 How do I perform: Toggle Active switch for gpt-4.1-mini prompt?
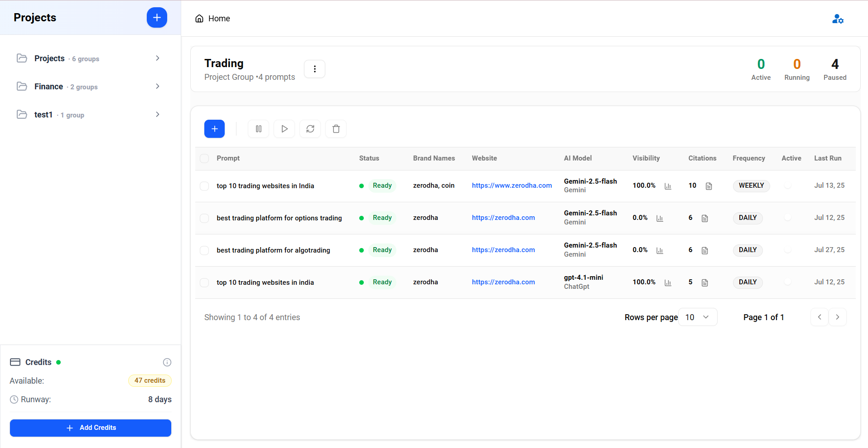point(788,282)
